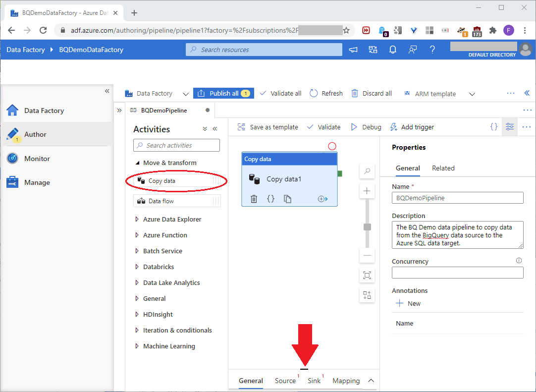Expand the Machine Learning group
This screenshot has height=392, width=536.
pos(137,346)
